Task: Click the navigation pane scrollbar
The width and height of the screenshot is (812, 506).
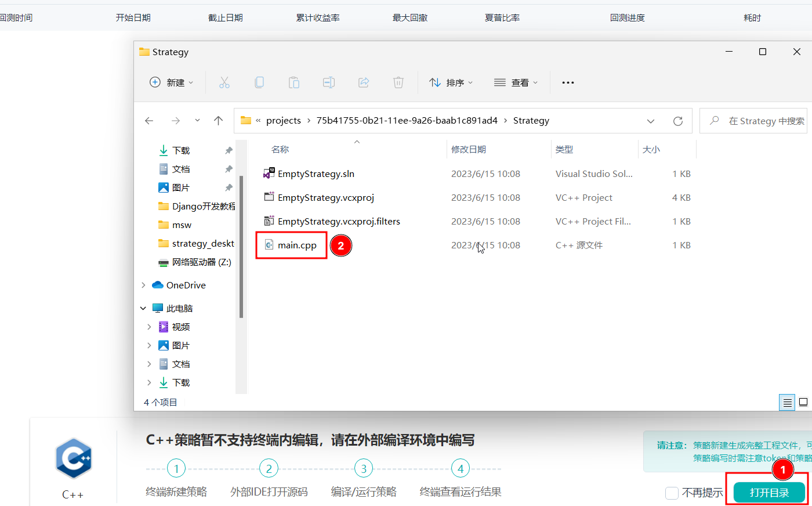Action: (241, 247)
